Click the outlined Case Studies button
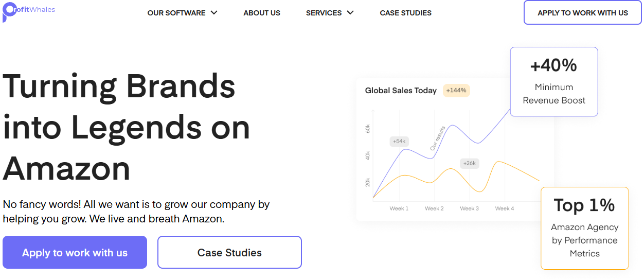 coord(229,252)
